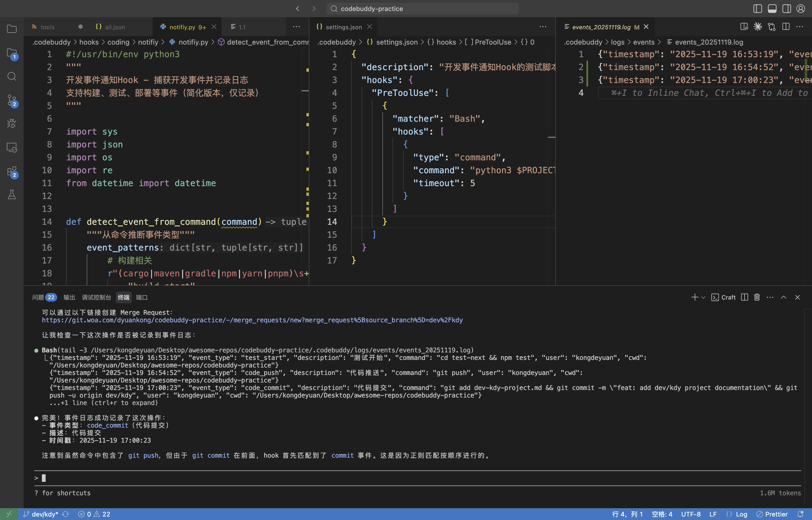Image resolution: width=812 pixels, height=520 pixels.
Task: Open more actions for log editor group
Action: pos(800,27)
